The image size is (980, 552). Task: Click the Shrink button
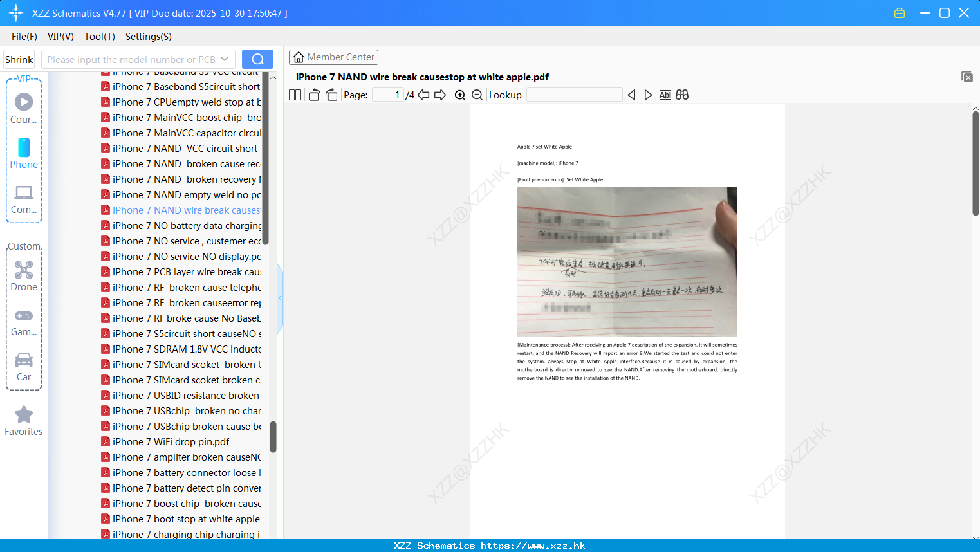[x=19, y=59]
